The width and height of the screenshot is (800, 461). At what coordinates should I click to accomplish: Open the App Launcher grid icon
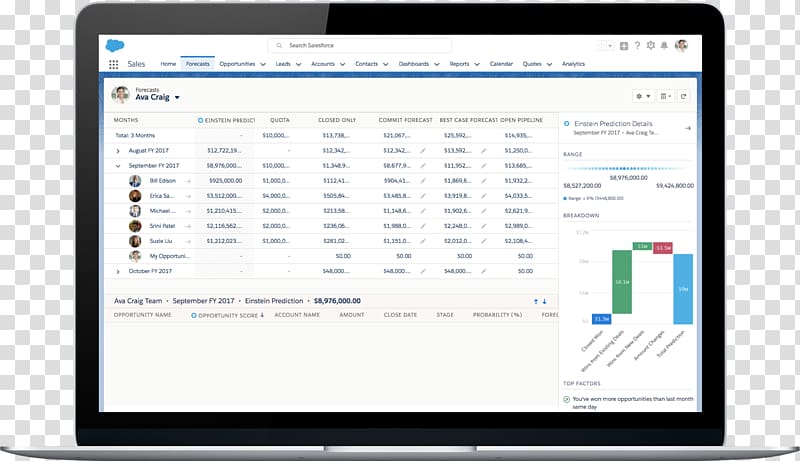point(113,64)
